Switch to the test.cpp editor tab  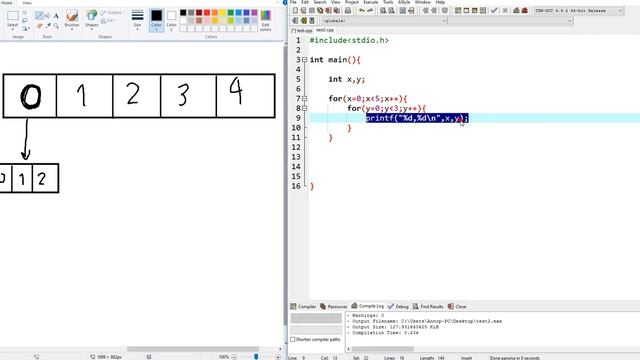[302, 31]
